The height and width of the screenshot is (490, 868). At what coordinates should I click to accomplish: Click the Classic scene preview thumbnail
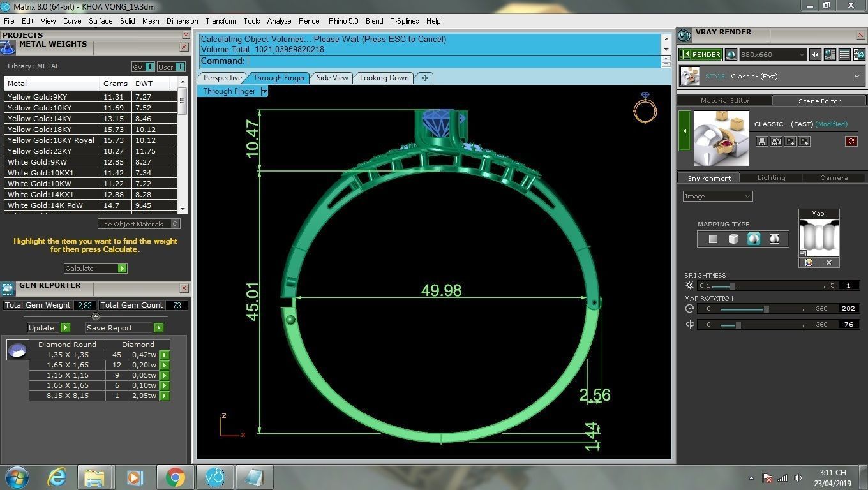721,138
